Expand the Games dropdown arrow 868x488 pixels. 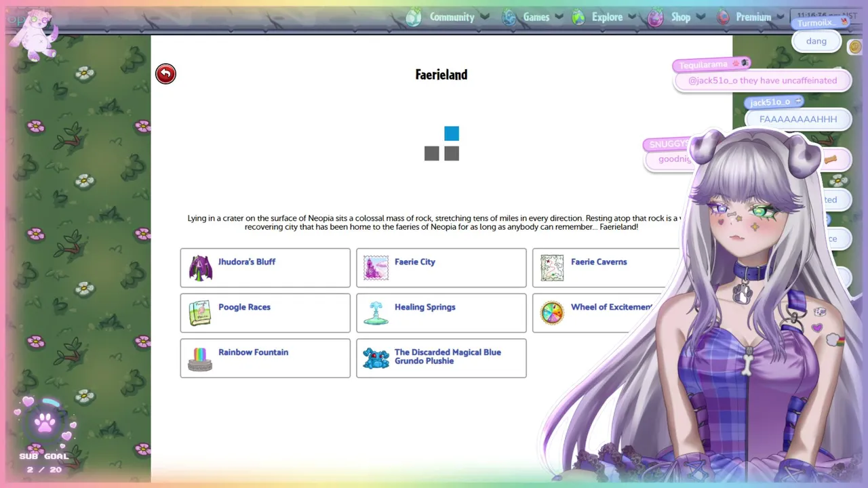click(558, 17)
